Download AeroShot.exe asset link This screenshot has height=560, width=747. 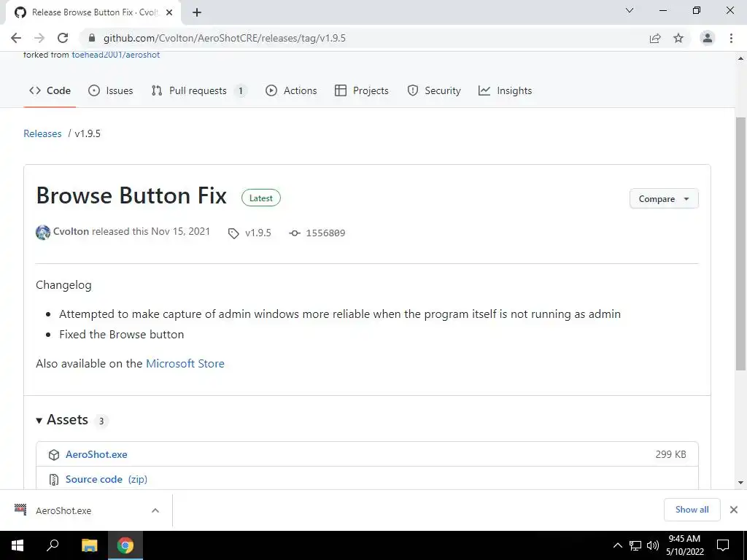tap(96, 455)
